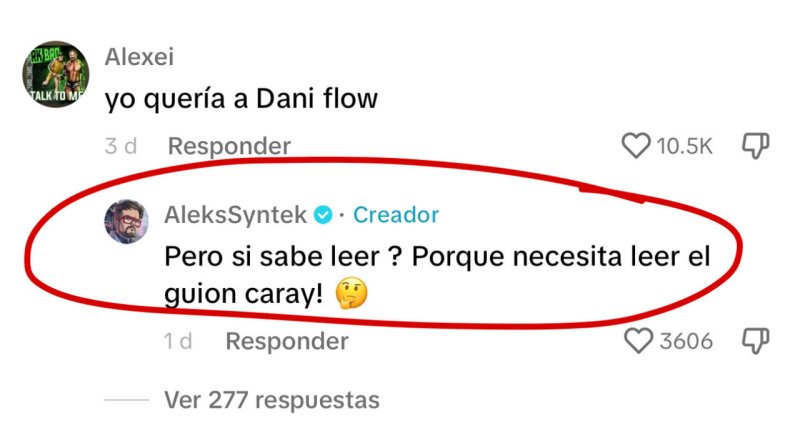Click the verified badge next to AleksSyntek

[x=322, y=215]
